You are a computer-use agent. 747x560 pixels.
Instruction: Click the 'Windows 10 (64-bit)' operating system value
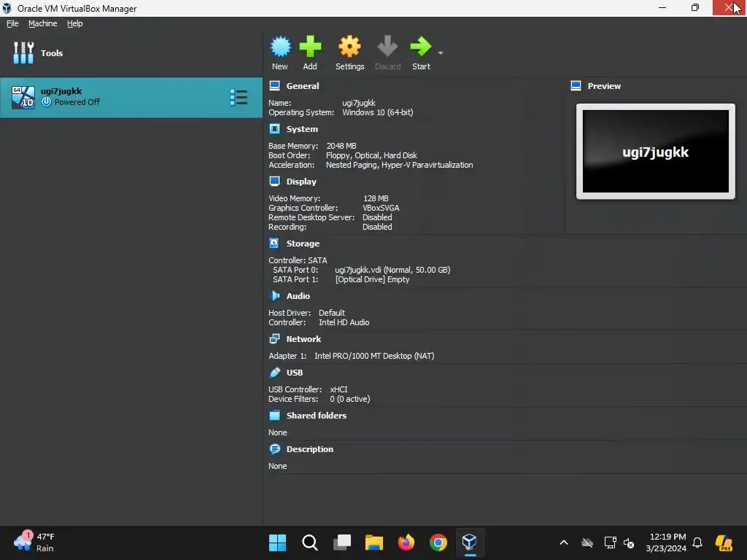click(378, 112)
